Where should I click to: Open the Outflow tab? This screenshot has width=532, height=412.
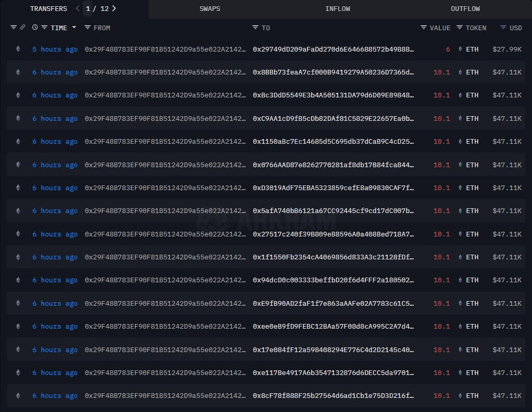coord(465,9)
